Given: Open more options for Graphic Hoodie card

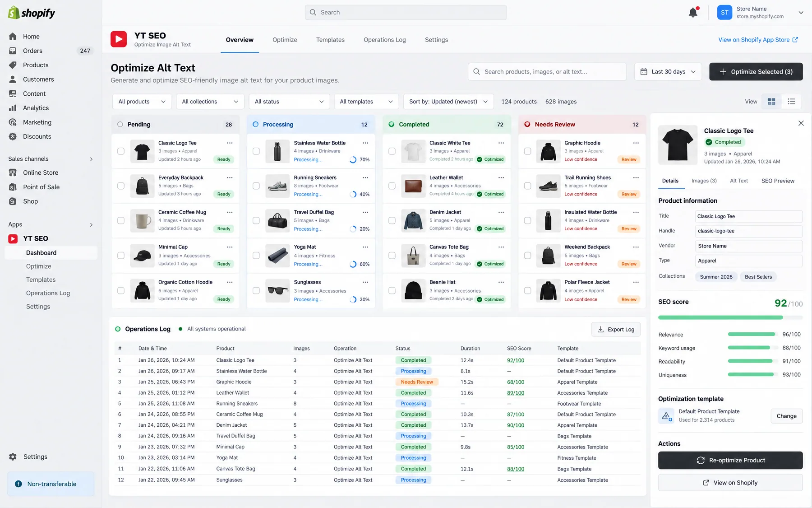Looking at the screenshot, I should (x=636, y=143).
